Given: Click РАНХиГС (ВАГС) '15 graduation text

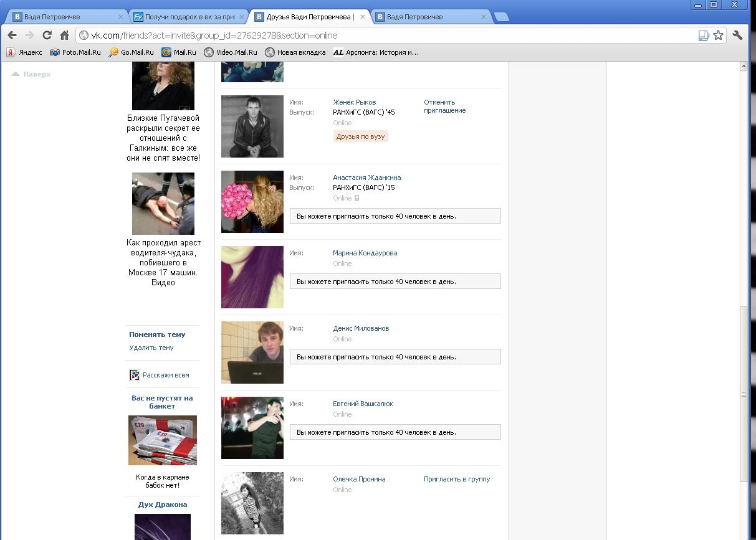Looking at the screenshot, I should point(364,187).
